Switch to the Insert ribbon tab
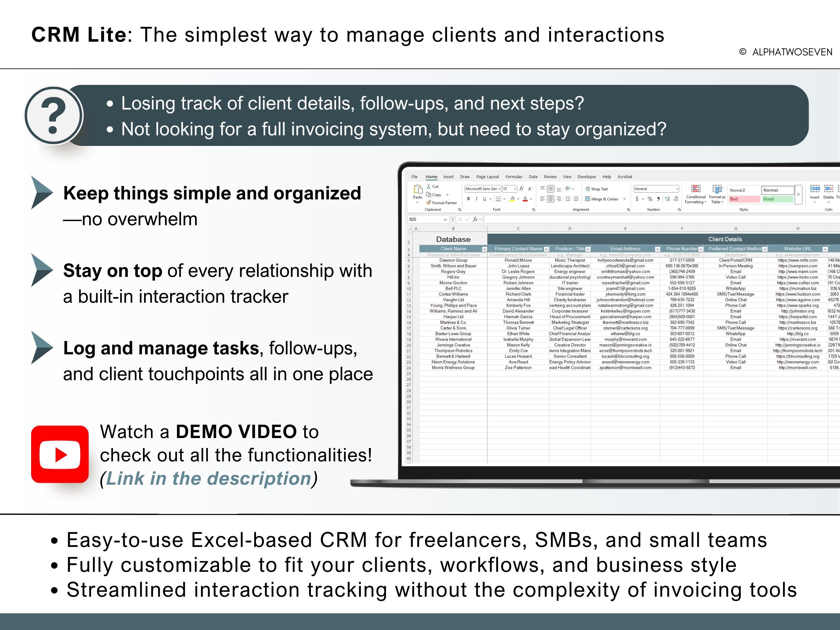 449,177
